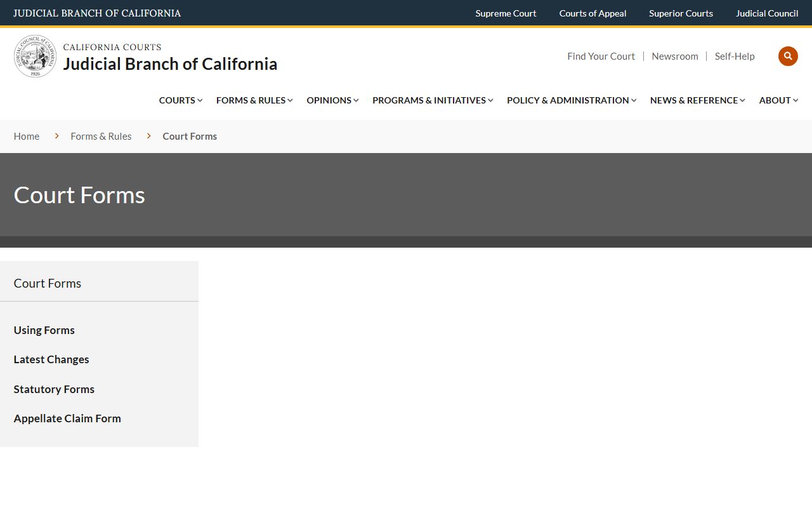Click the Court Forms breadcrumb
The image size is (812, 508).
[x=190, y=136]
